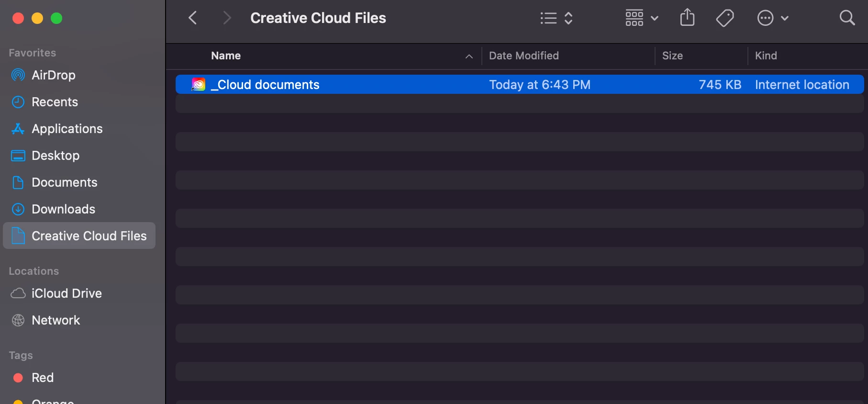
Task: Click the Share toolbar icon
Action: [x=687, y=18]
